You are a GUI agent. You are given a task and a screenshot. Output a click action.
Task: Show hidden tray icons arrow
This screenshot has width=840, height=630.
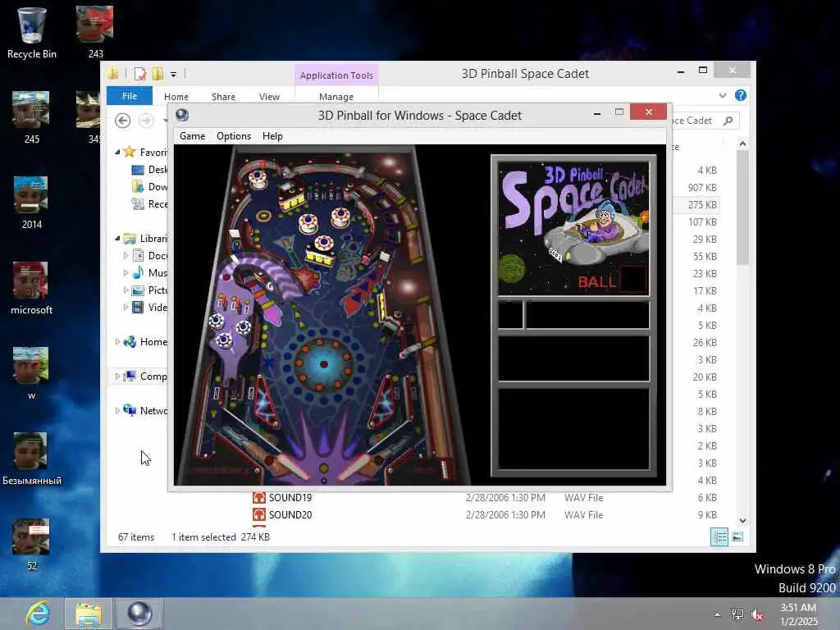click(x=717, y=614)
